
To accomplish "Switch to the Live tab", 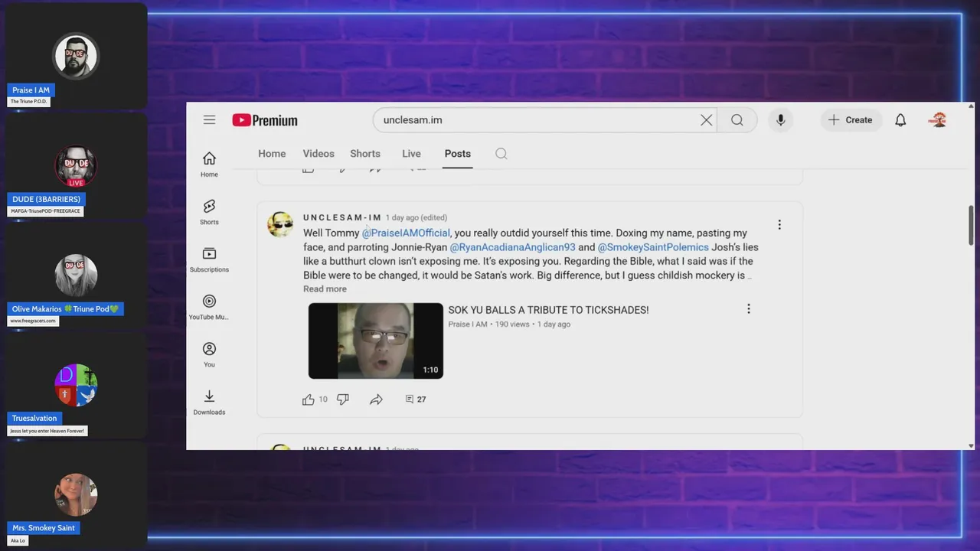I will click(x=411, y=154).
